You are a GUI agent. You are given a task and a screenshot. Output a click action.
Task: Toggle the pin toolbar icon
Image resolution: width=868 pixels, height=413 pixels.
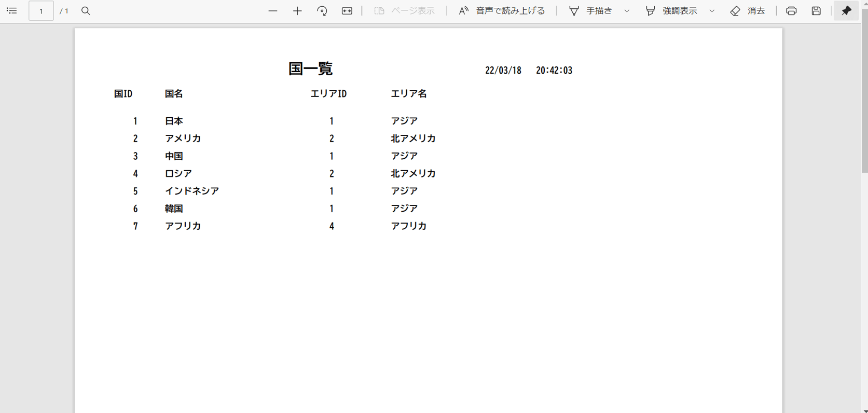pyautogui.click(x=846, y=11)
